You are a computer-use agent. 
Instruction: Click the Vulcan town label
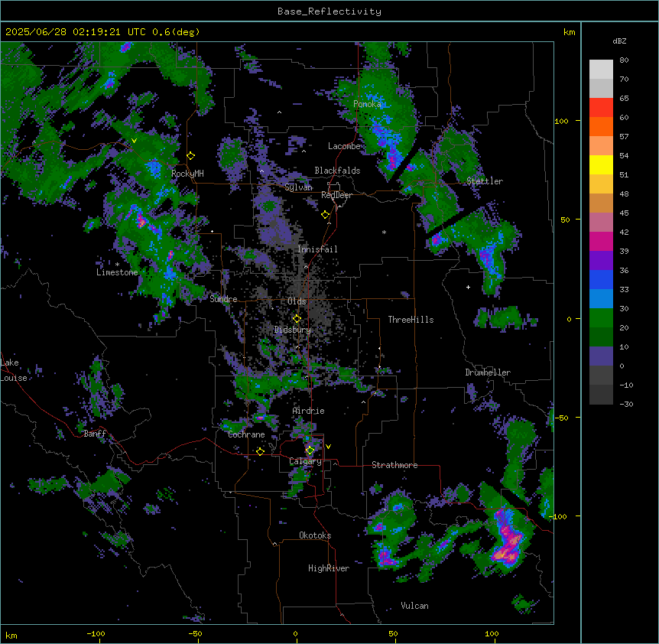415,606
